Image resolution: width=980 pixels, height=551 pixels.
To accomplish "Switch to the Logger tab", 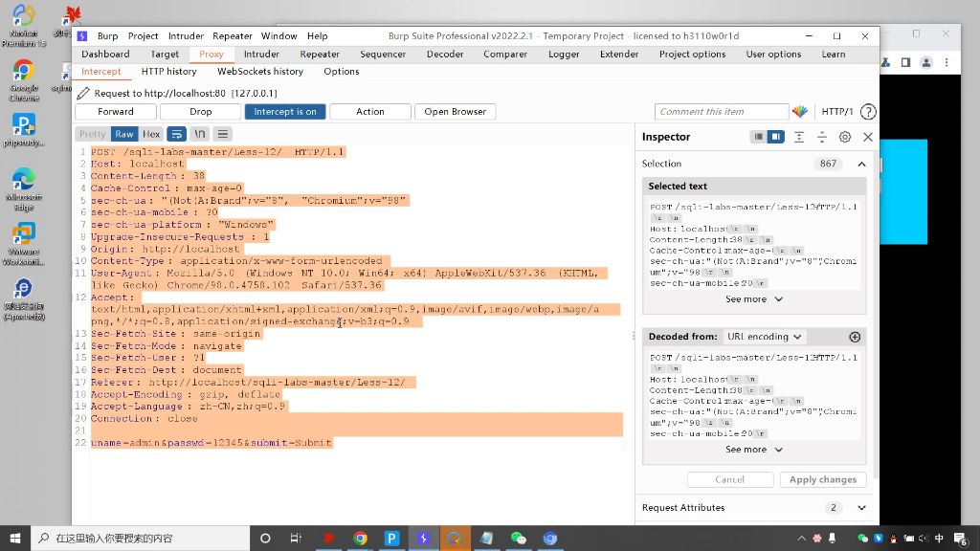I will coord(564,55).
